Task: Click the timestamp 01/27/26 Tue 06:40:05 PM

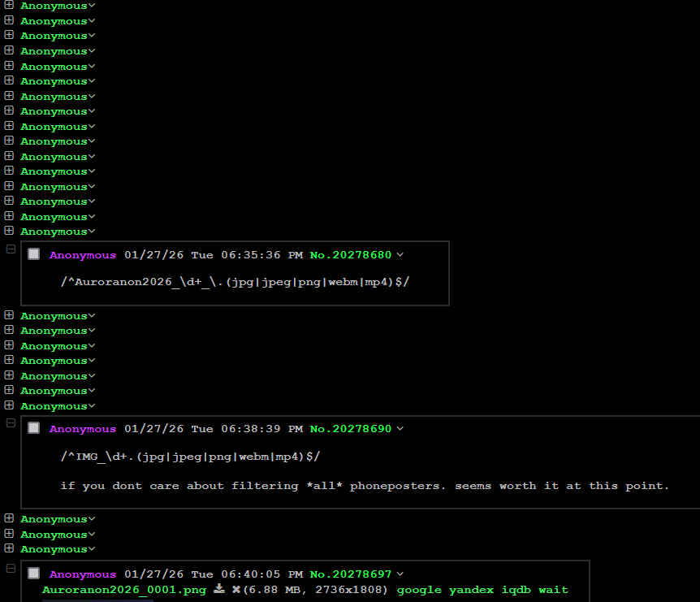Action: [214, 574]
